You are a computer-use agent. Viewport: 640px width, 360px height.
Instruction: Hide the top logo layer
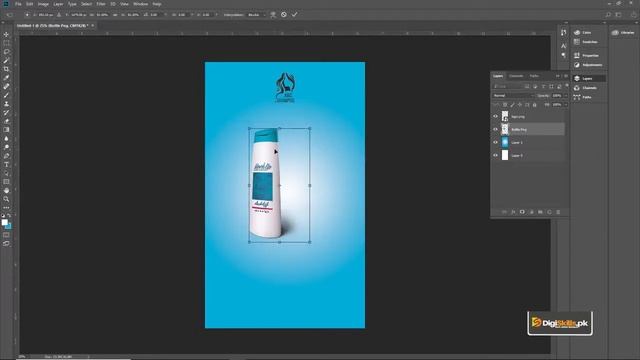(496, 116)
